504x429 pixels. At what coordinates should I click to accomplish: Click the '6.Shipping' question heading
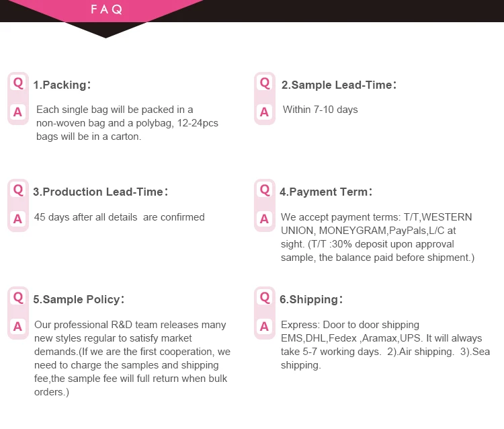click(x=311, y=300)
